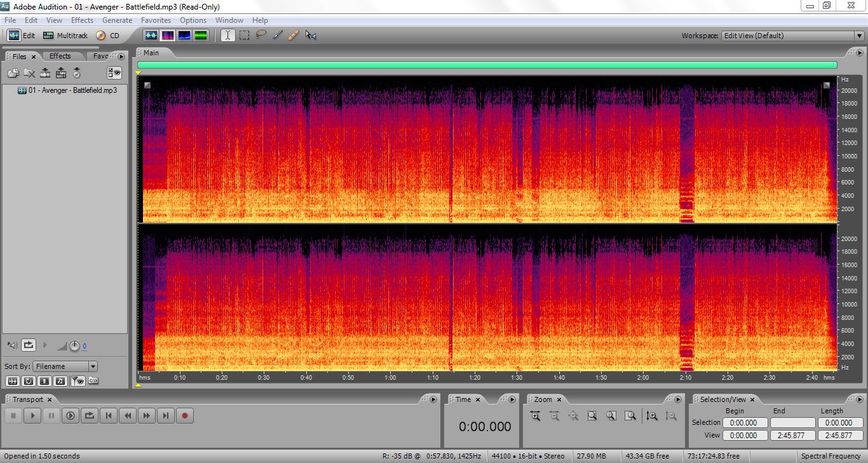Image resolution: width=868 pixels, height=463 pixels.
Task: Toggle show video files filter
Action: click(44, 381)
